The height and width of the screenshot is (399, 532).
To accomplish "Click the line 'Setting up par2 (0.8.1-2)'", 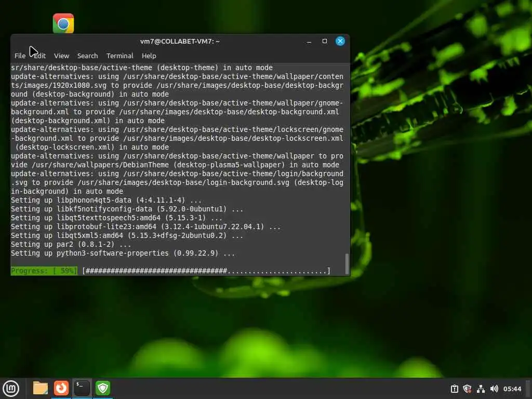I will pos(71,244).
